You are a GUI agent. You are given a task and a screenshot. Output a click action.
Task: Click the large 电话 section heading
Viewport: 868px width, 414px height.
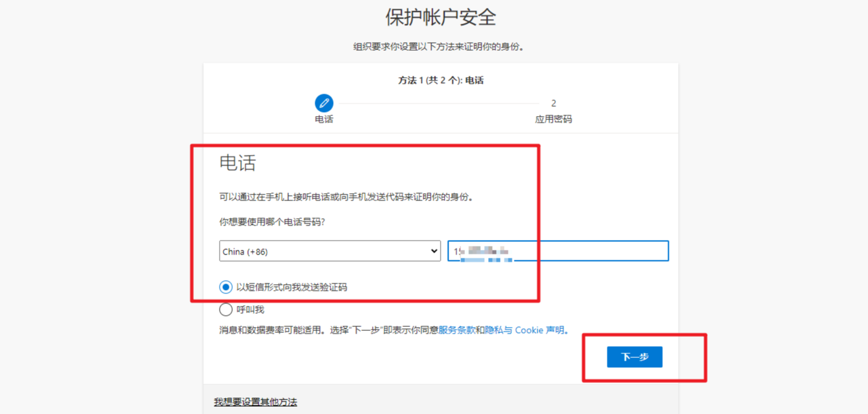(237, 163)
